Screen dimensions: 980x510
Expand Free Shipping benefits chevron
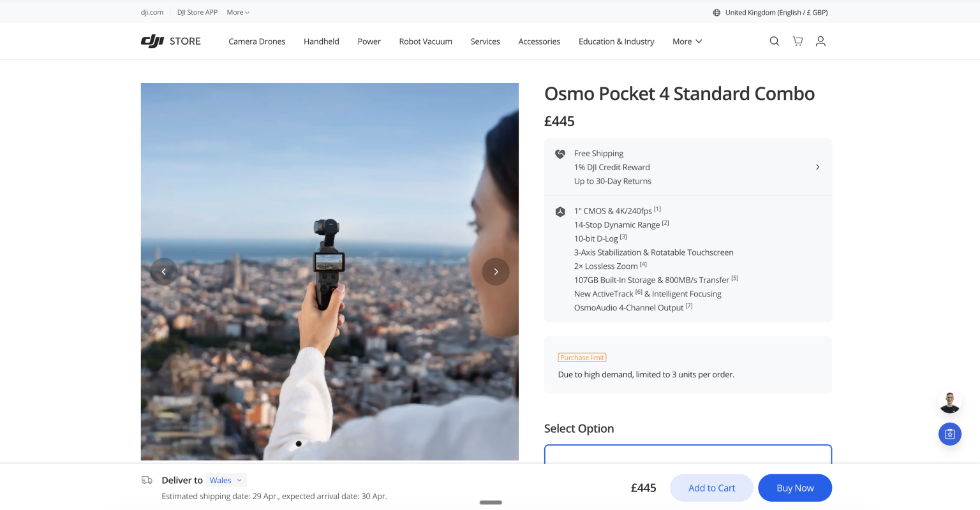(817, 167)
